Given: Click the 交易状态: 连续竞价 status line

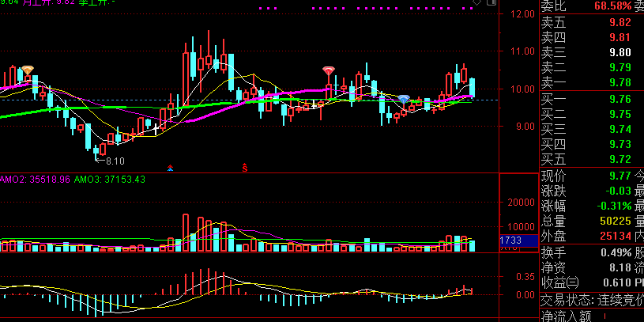Looking at the screenshot, I should coord(593,300).
